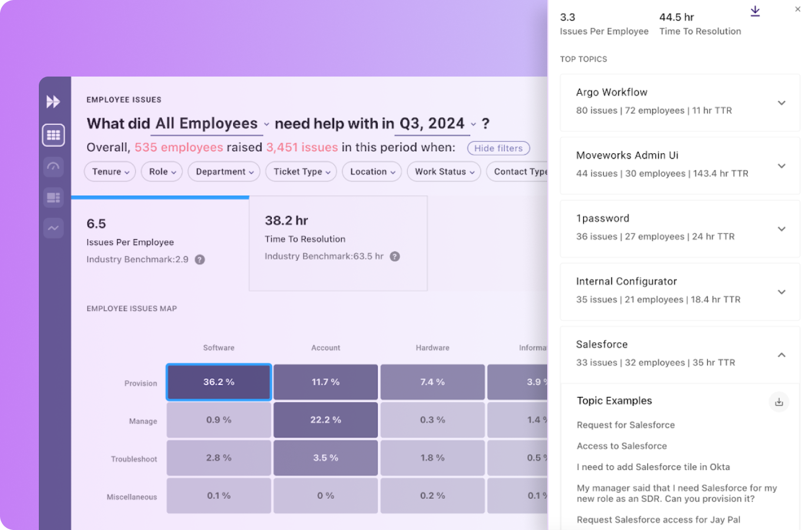This screenshot has width=812, height=530.
Task: Expand the Argo Workflow topic
Action: [x=781, y=102]
